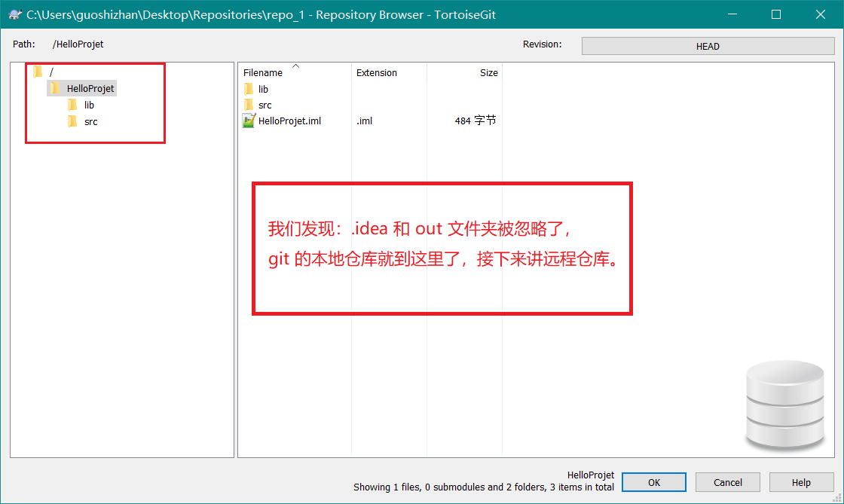This screenshot has height=504, width=844.
Task: Click the TortoiseGit turtle icon in title bar
Action: (x=14, y=14)
